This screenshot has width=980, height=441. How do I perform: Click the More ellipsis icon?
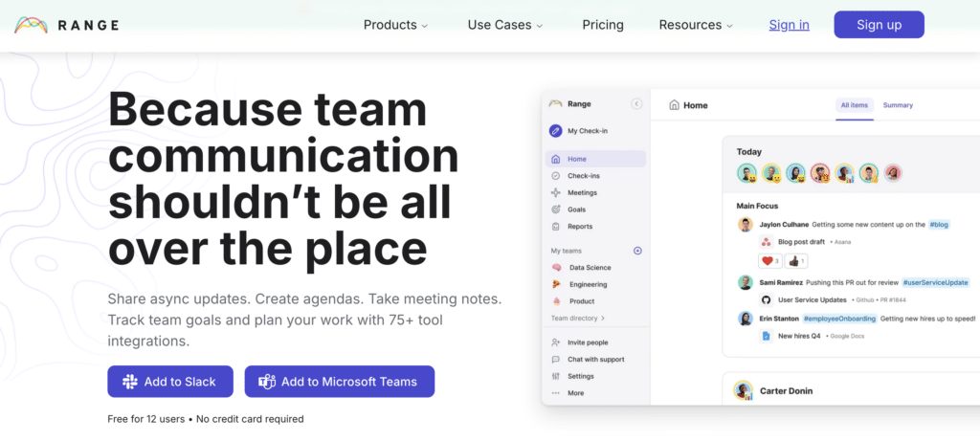[x=556, y=393]
